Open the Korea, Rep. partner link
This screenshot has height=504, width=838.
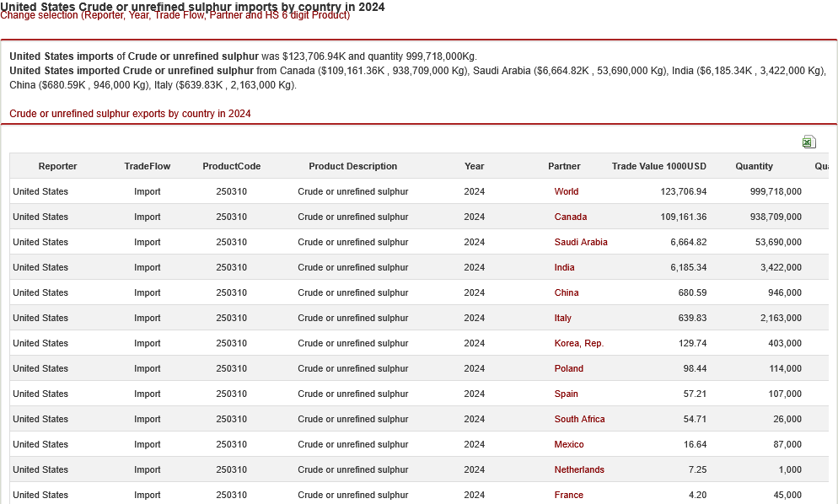(x=579, y=343)
